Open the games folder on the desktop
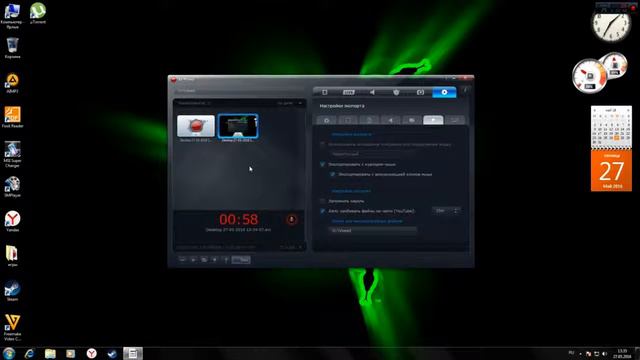Viewport: 640px width, 360px height. [12, 256]
